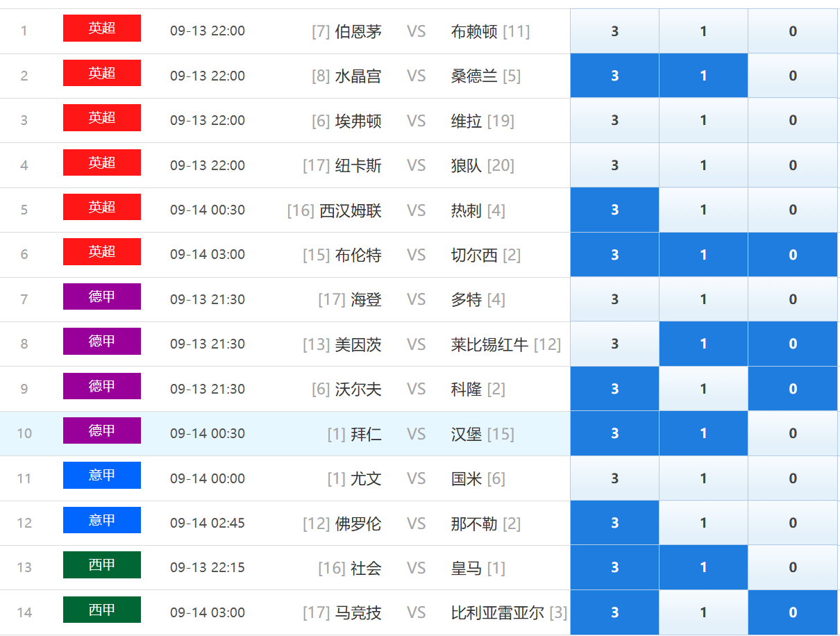Deselect 0 for 沃尔夫 vs 科隆
The width and height of the screenshot is (840, 636).
pyautogui.click(x=793, y=389)
